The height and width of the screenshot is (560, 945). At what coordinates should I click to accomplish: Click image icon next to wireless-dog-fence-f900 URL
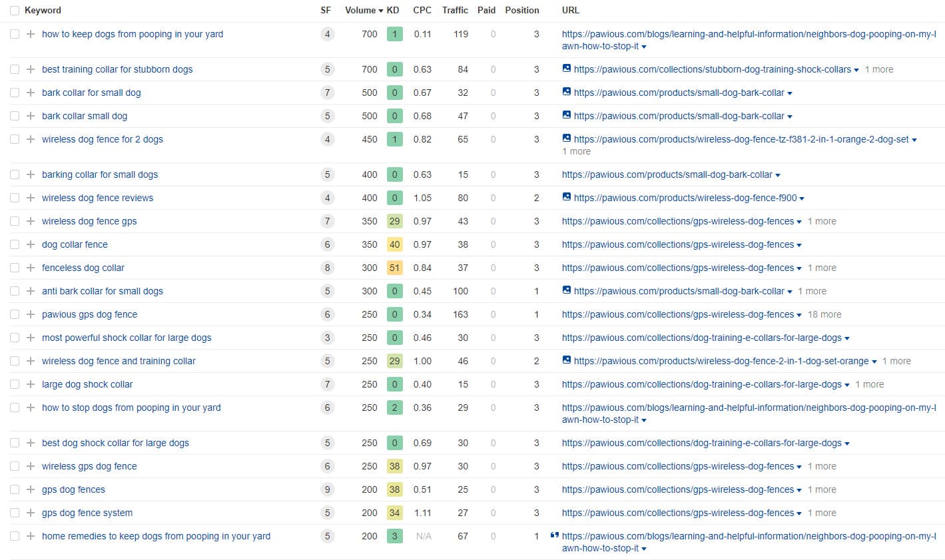tap(567, 197)
